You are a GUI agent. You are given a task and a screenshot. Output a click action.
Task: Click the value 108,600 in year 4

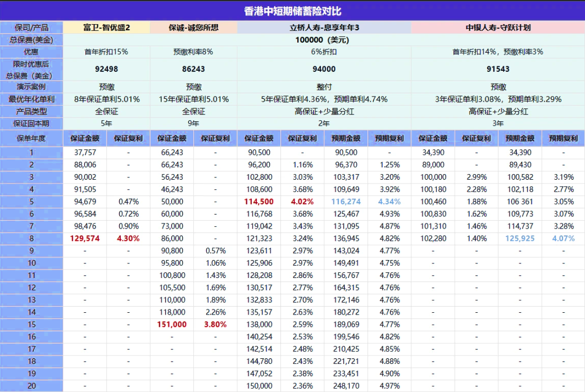(x=259, y=189)
